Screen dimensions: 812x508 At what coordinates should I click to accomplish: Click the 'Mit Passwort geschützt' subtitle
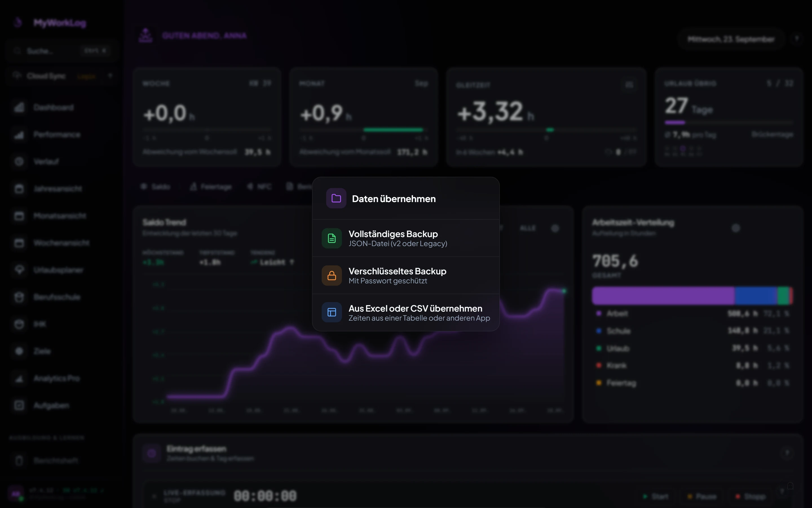click(x=388, y=281)
